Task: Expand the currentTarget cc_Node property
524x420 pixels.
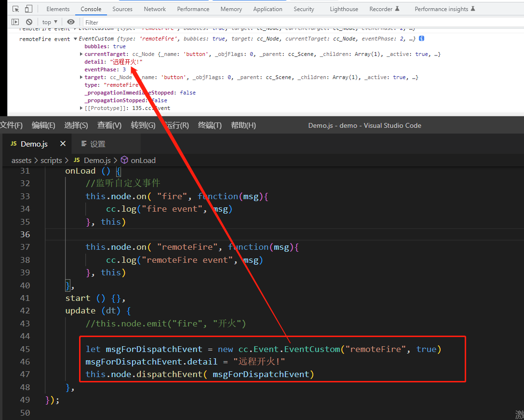Action: point(81,54)
